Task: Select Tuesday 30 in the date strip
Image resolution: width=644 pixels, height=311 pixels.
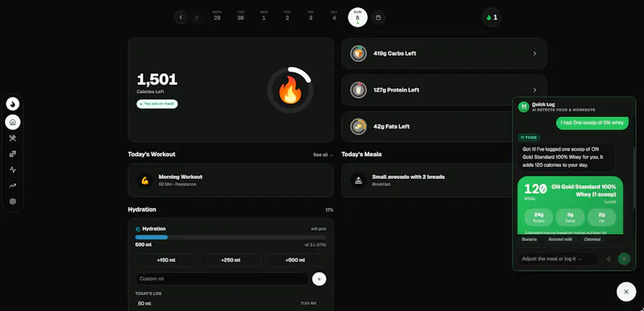Action: click(240, 15)
